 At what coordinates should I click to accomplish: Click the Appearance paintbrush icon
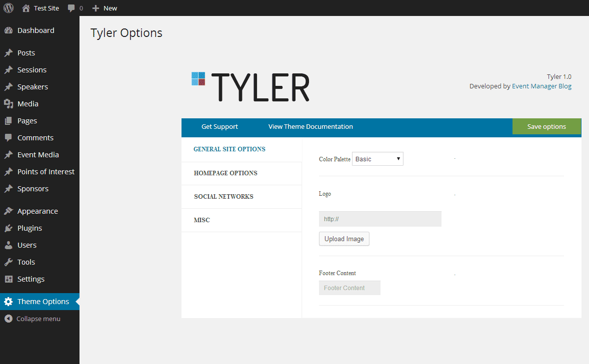click(x=8, y=211)
